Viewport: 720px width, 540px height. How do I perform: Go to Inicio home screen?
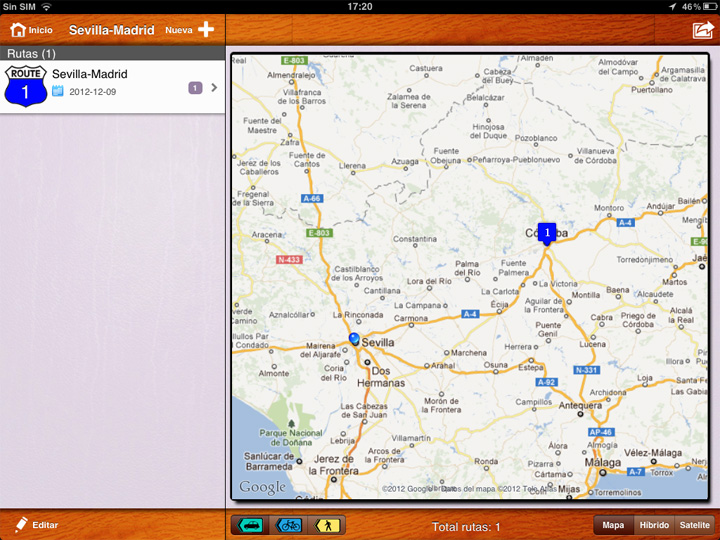pyautogui.click(x=31, y=30)
